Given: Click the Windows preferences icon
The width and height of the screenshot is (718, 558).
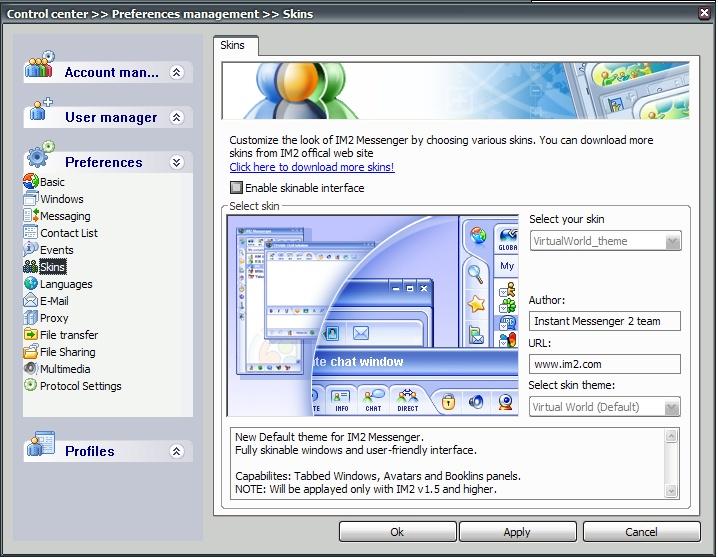Looking at the screenshot, I should point(31,198).
